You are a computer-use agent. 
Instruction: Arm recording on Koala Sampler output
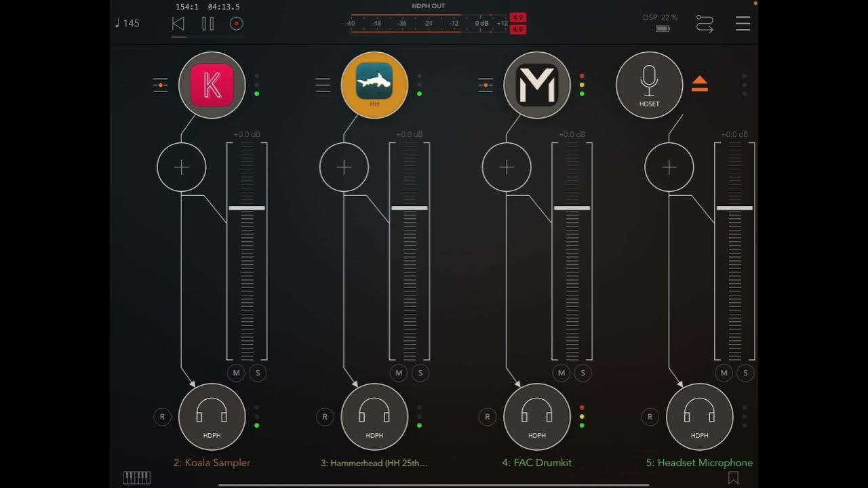162,417
